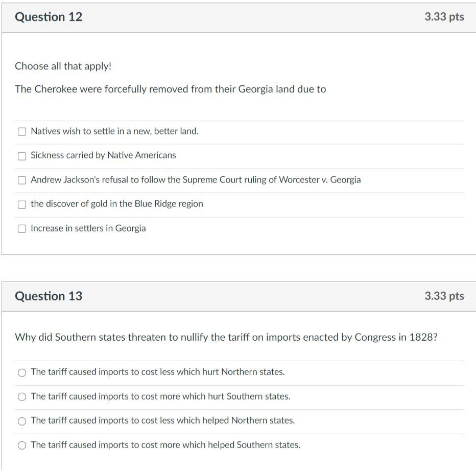
Task: Choose radio button: cost more, hurt Southern states
Action: [22, 397]
